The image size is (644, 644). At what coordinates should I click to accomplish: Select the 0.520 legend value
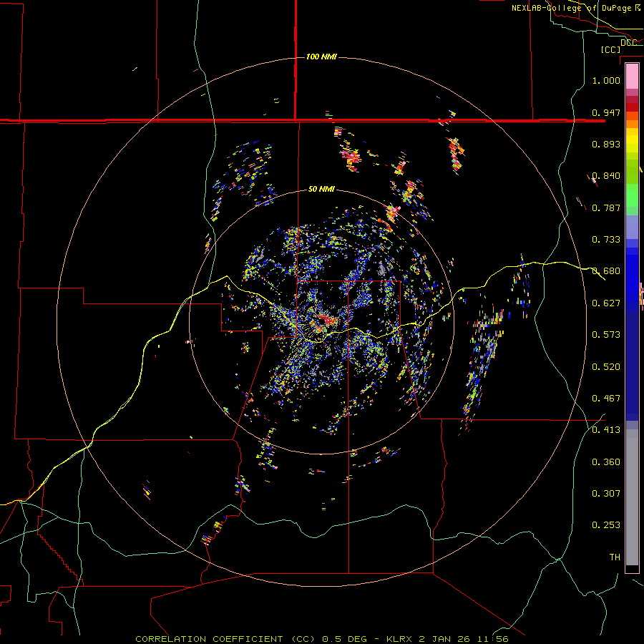[x=606, y=367]
